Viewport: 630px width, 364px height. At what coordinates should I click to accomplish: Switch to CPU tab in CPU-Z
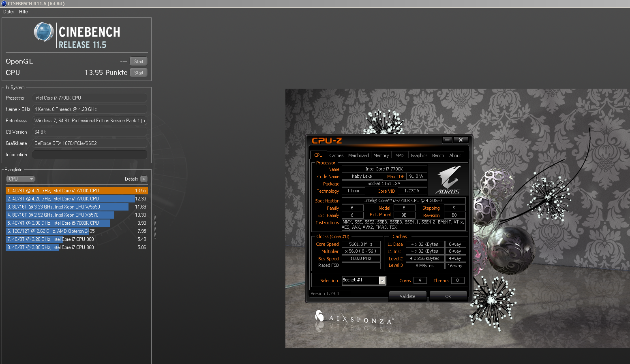[319, 155]
